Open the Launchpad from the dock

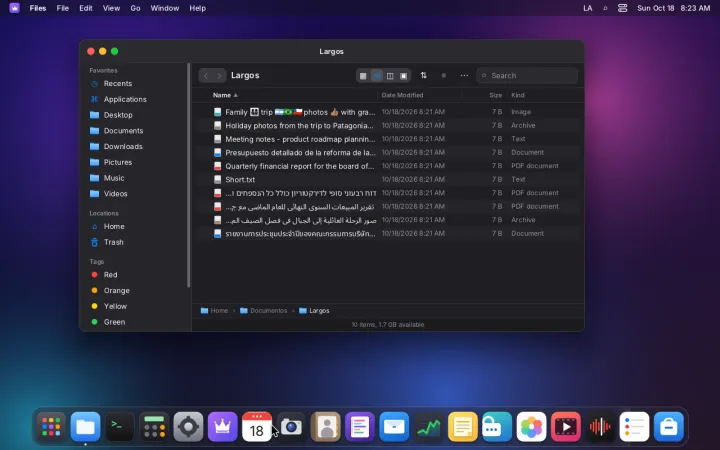[x=51, y=427]
